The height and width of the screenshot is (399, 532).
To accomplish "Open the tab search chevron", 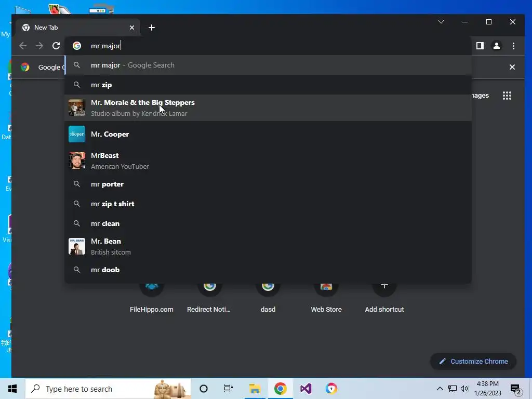I will pyautogui.click(x=441, y=22).
